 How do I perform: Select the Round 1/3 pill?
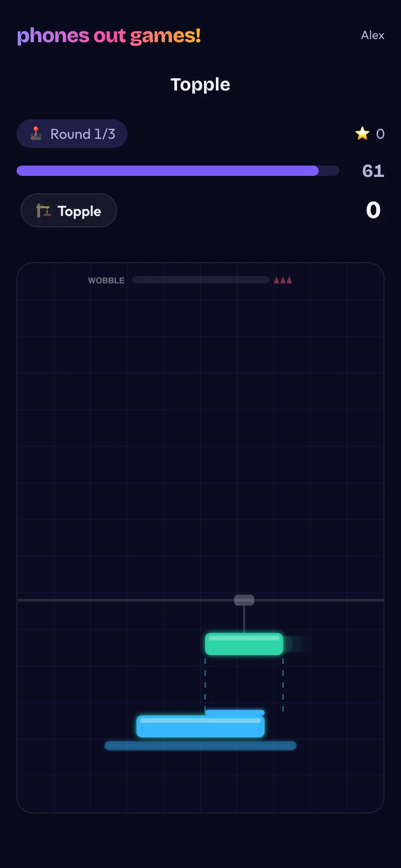click(x=72, y=134)
